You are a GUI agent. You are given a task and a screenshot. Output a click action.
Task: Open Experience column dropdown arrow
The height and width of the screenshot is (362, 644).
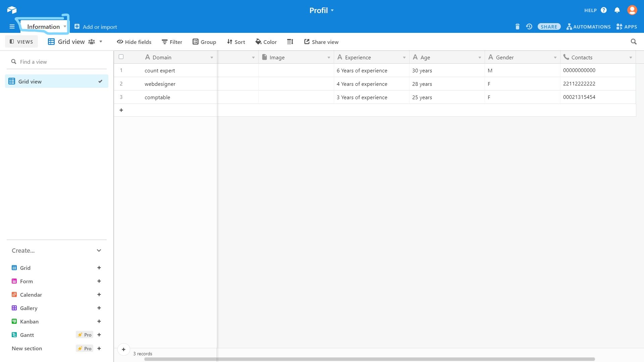pyautogui.click(x=404, y=58)
